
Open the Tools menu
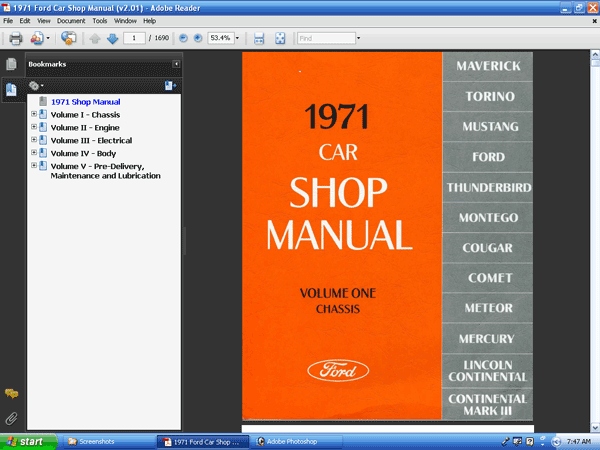100,21
